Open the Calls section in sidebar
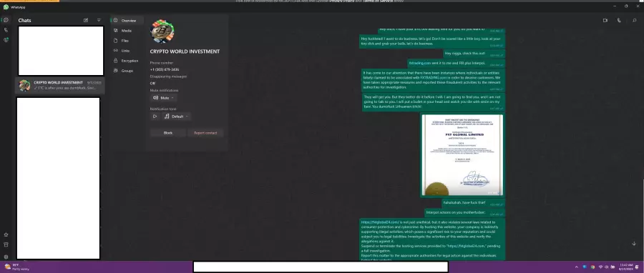The image size is (644, 273). 6,30
